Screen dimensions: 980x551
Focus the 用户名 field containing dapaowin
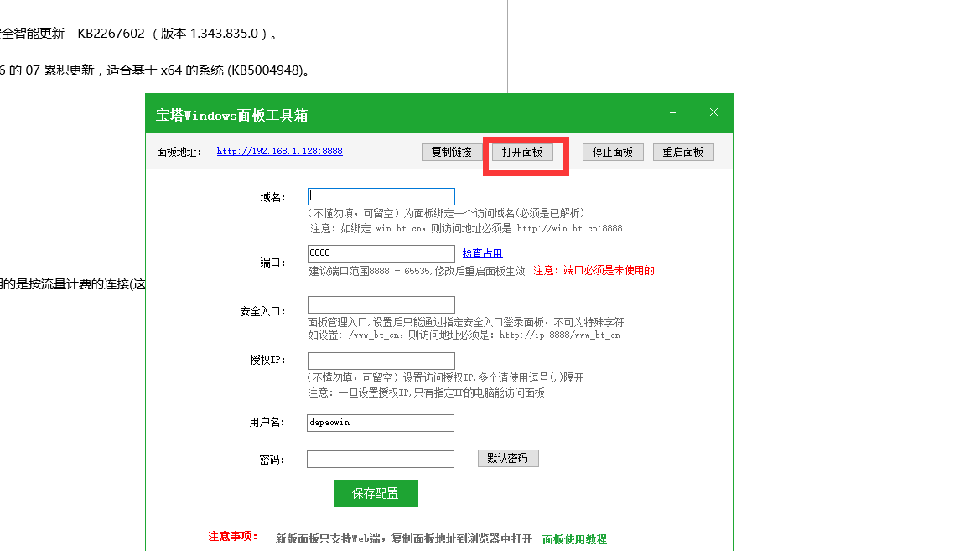381,423
